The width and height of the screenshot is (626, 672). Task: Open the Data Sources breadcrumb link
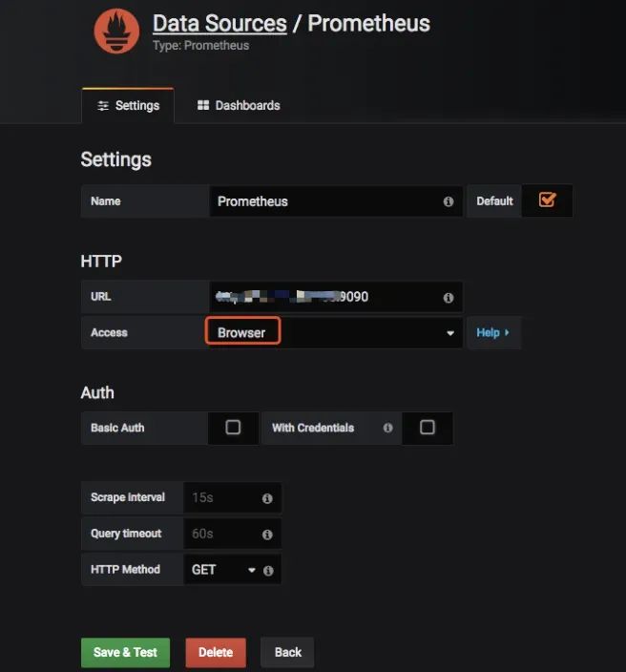[219, 23]
